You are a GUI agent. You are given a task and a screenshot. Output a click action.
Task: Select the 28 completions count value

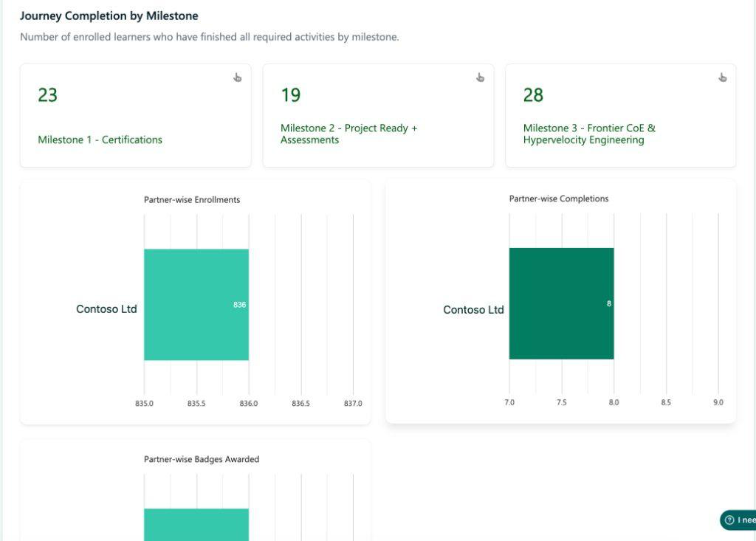tap(533, 95)
